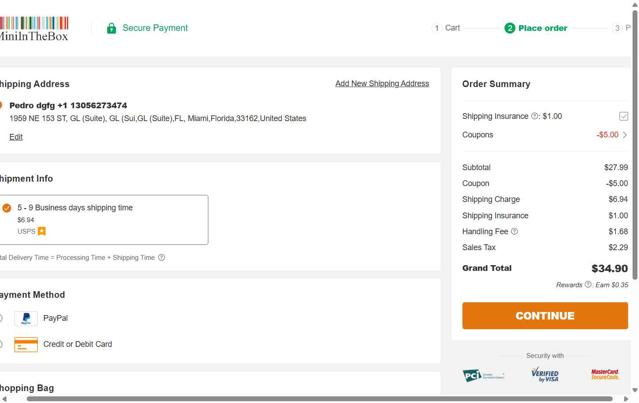Image resolution: width=639 pixels, height=403 pixels.
Task: Click the Credit or Debit Card label
Action: coord(77,344)
